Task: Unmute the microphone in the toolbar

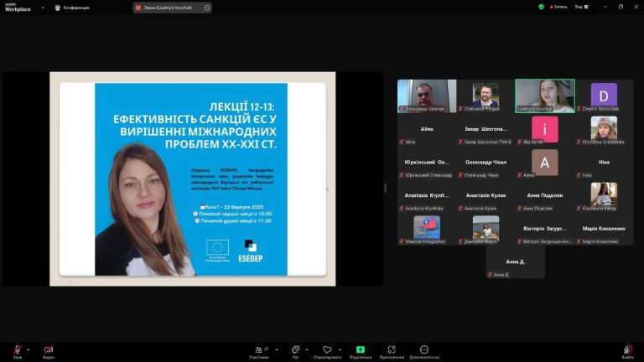Action: tap(17, 349)
